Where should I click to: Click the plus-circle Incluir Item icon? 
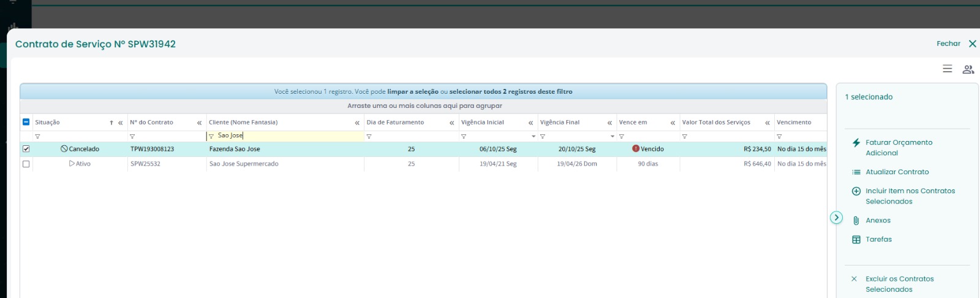(856, 191)
